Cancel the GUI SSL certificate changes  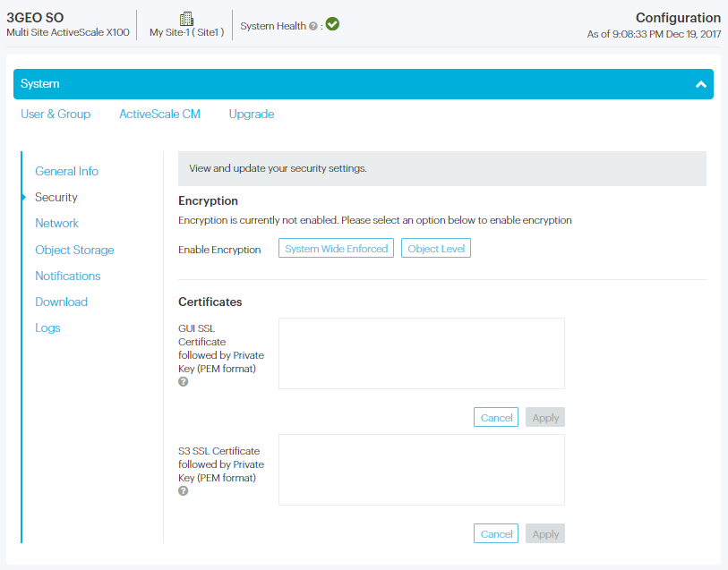[x=495, y=416]
